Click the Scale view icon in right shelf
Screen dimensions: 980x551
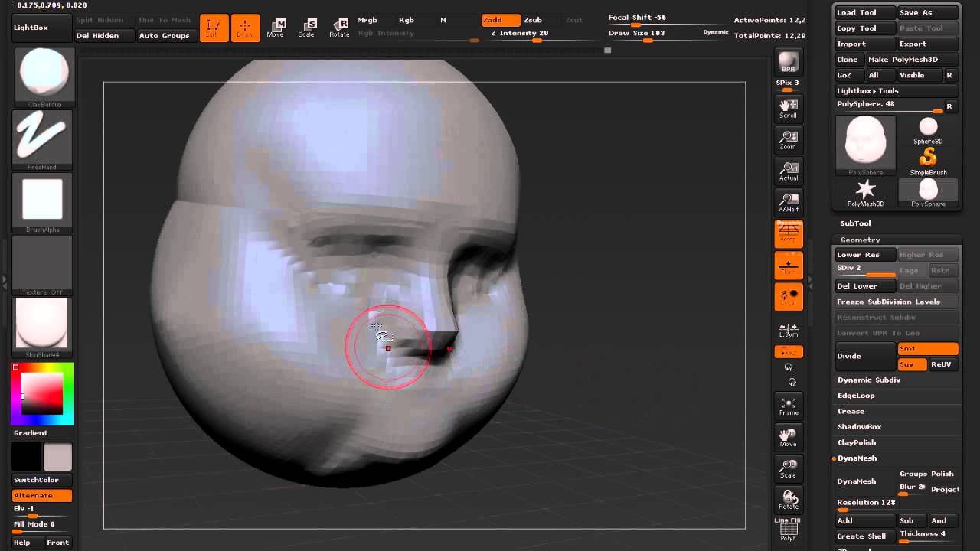tap(788, 468)
